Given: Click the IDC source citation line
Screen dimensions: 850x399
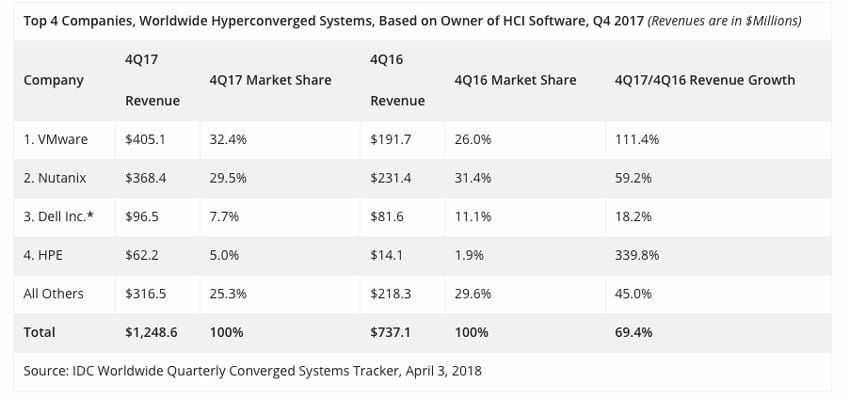Looking at the screenshot, I should (x=252, y=371).
